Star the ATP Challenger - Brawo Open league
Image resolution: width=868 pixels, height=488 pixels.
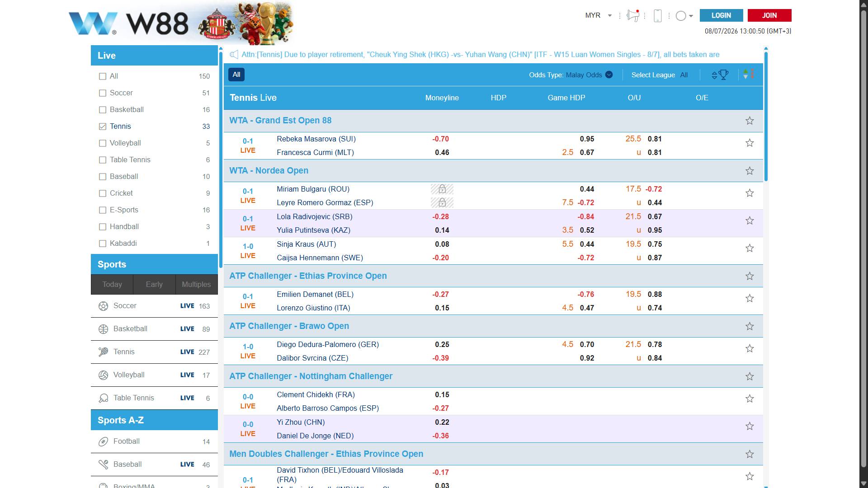click(750, 326)
